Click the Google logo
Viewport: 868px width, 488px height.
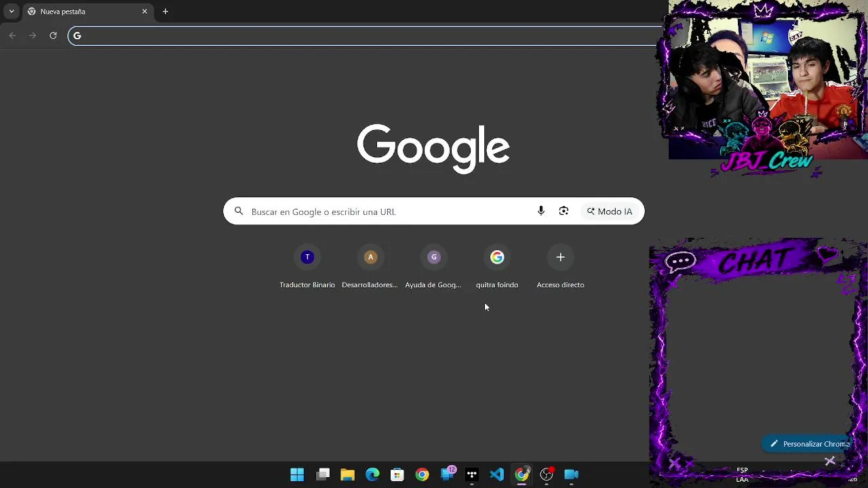(433, 148)
